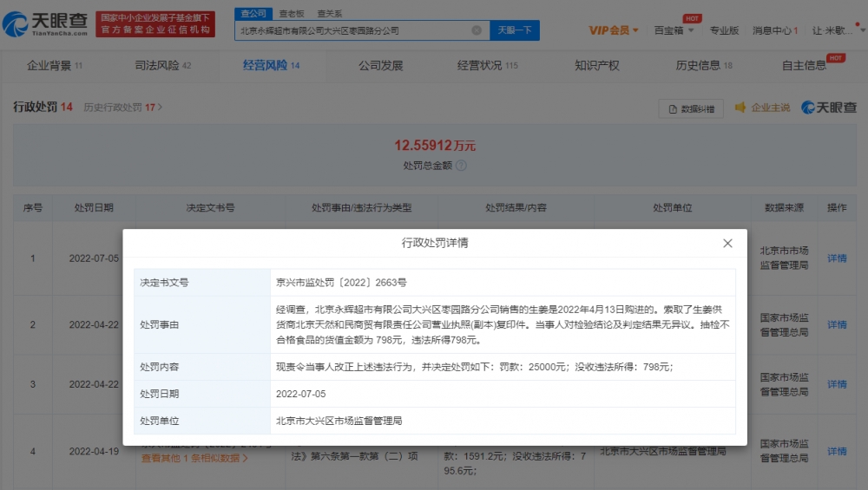Click document number 京兴市监处罚〔2022〕2663号

(x=341, y=283)
